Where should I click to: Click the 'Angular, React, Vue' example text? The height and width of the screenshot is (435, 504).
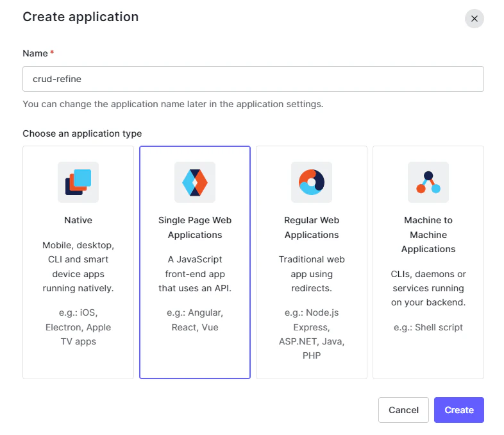click(x=195, y=320)
